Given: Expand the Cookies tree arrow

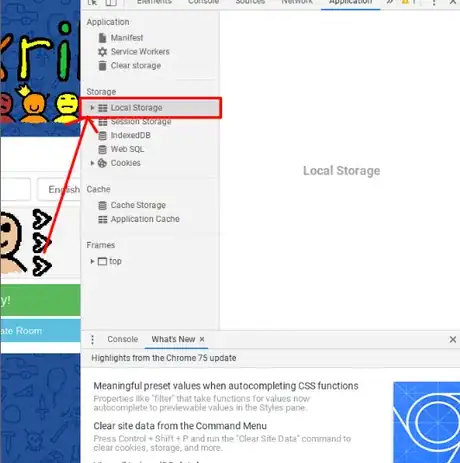Looking at the screenshot, I should click(92, 163).
